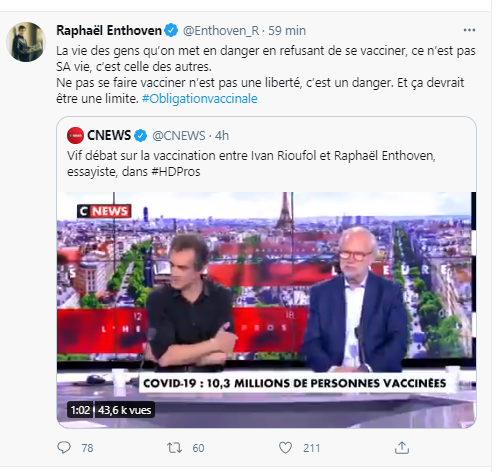Open the #Obligationvaccinale hashtag
Viewport: 499px width, 472px height.
(x=200, y=99)
